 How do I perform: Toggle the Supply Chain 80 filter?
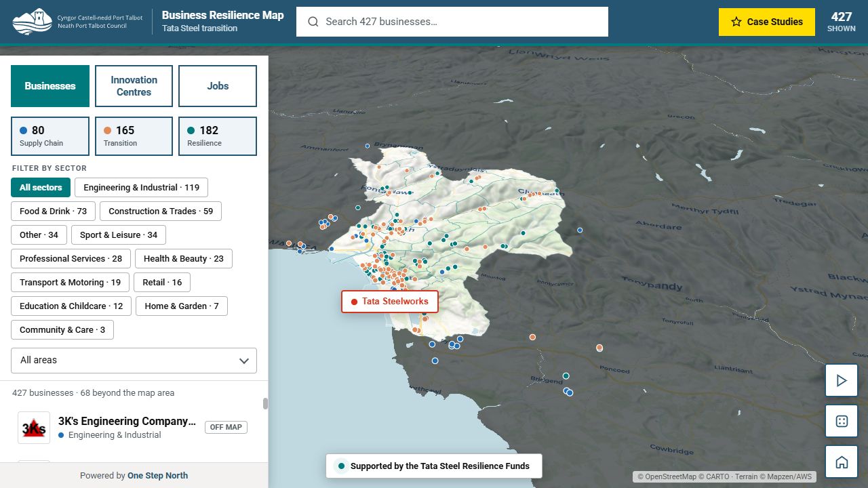pyautogui.click(x=50, y=136)
